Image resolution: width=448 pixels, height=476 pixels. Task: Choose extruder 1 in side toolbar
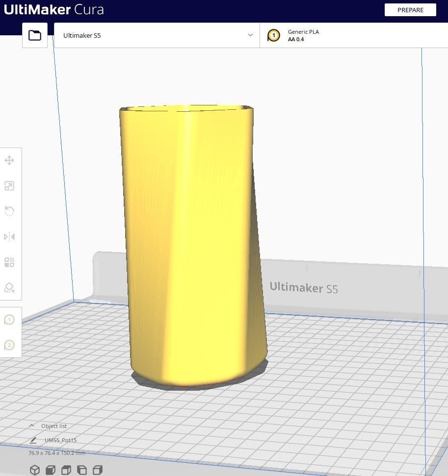point(9,320)
